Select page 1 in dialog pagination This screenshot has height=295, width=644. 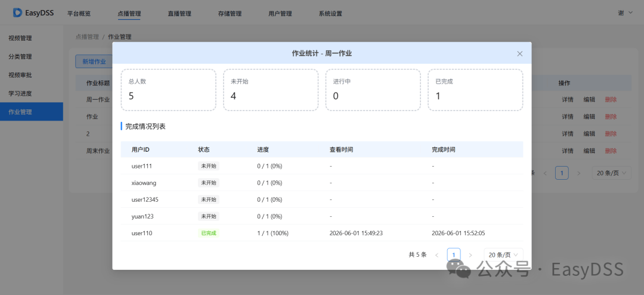tap(453, 254)
